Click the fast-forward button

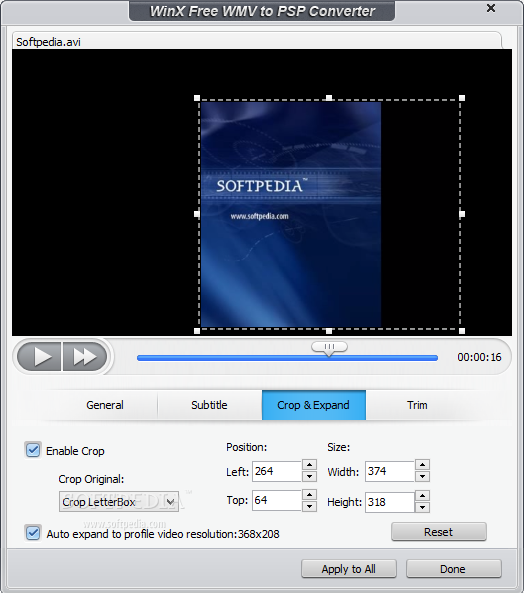coord(85,356)
